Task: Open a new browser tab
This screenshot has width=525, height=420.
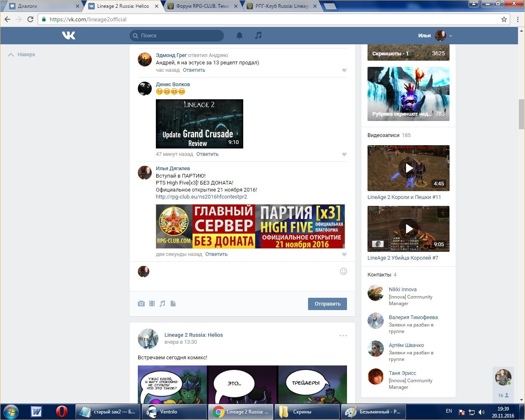Action: coord(330,6)
